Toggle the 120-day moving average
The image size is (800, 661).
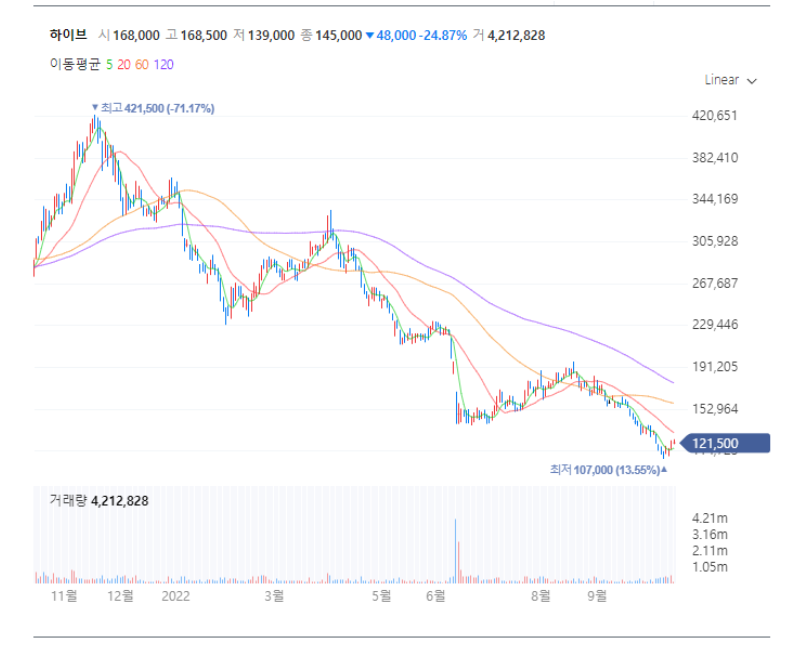click(x=164, y=63)
